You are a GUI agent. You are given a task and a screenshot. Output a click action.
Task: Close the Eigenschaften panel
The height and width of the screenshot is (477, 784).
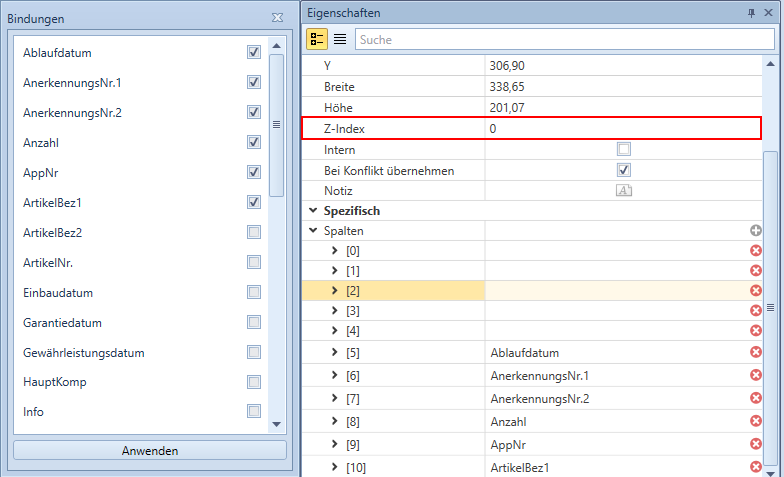pos(769,13)
